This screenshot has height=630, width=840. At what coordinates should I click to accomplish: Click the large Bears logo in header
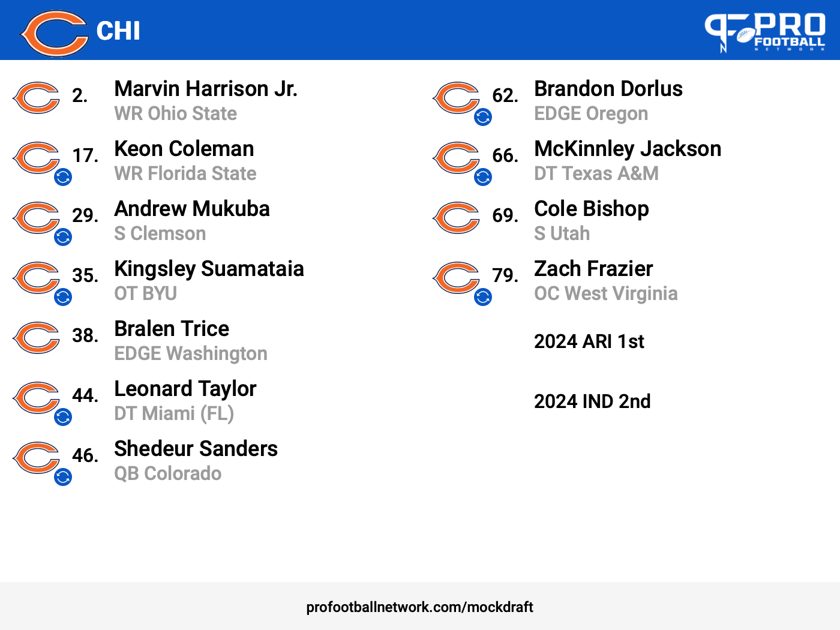[x=54, y=33]
